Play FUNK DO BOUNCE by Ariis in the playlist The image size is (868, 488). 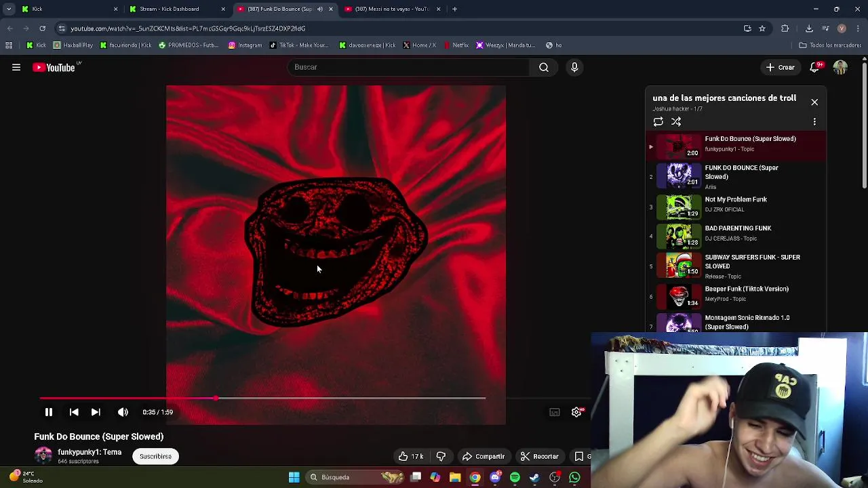tap(736, 176)
